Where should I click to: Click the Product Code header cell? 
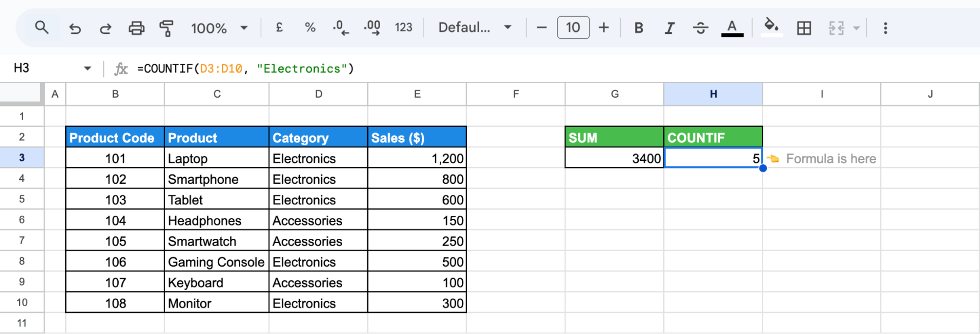(115, 137)
